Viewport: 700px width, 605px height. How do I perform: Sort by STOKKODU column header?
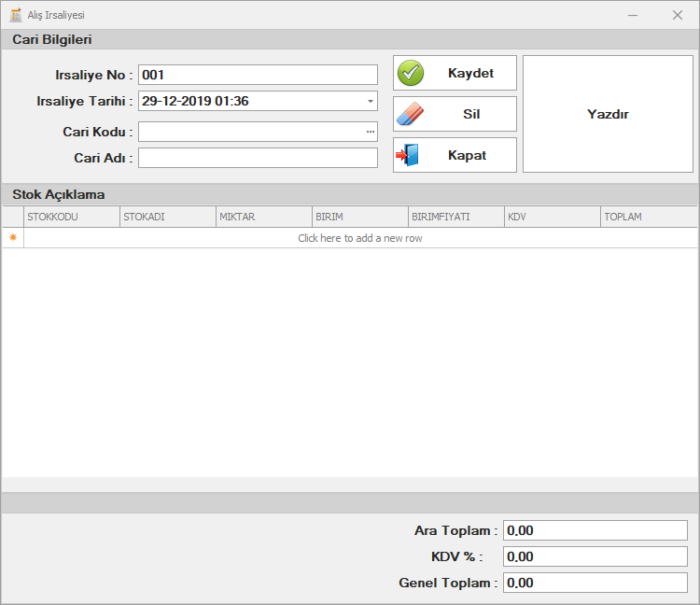tap(72, 217)
